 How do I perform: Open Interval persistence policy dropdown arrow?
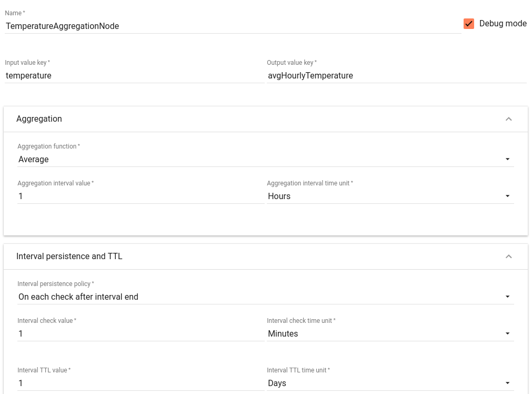[507, 297]
